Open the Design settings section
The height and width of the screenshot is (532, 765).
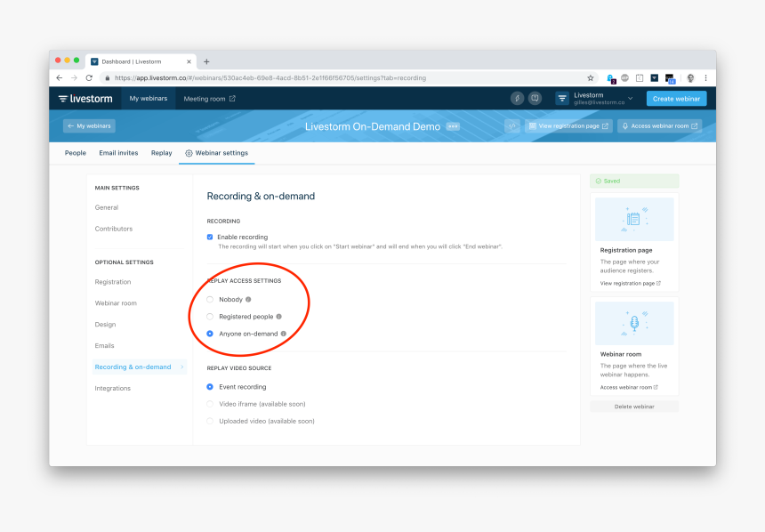[105, 325]
